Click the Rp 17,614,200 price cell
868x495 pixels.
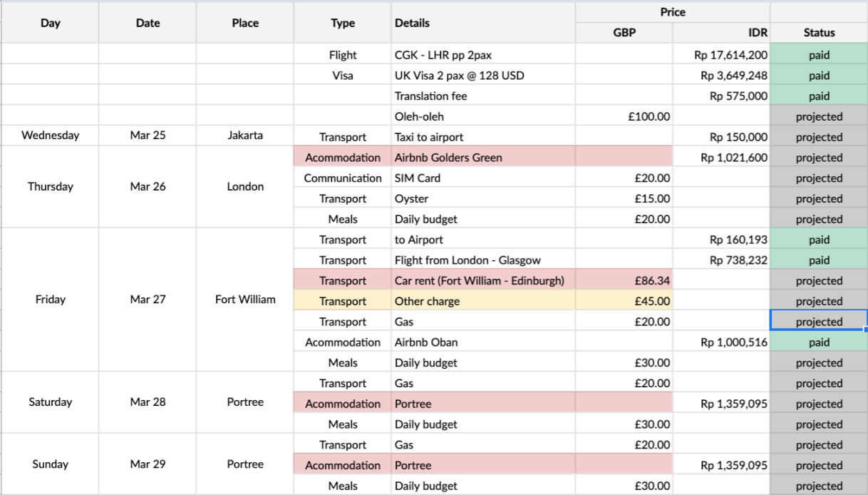[x=721, y=55]
